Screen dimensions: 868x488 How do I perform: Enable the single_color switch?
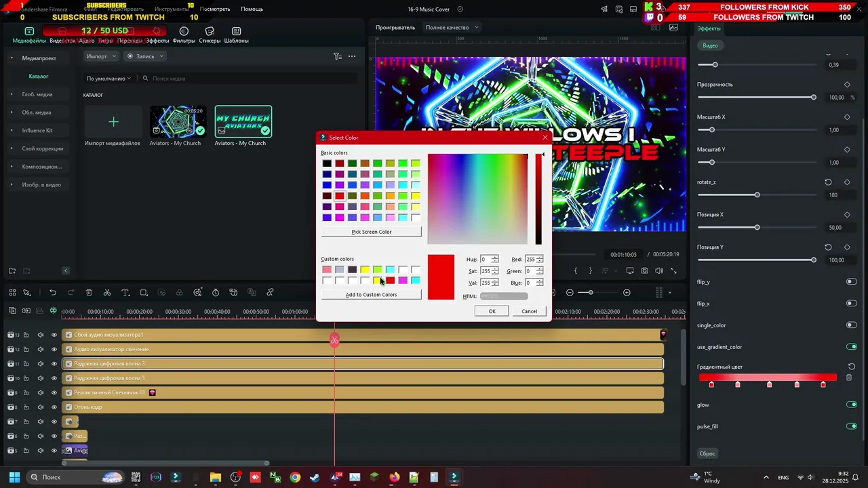coord(852,325)
